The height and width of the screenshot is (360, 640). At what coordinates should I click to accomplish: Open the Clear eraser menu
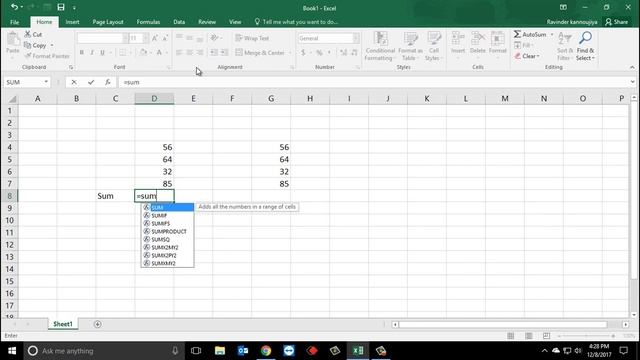tap(527, 56)
